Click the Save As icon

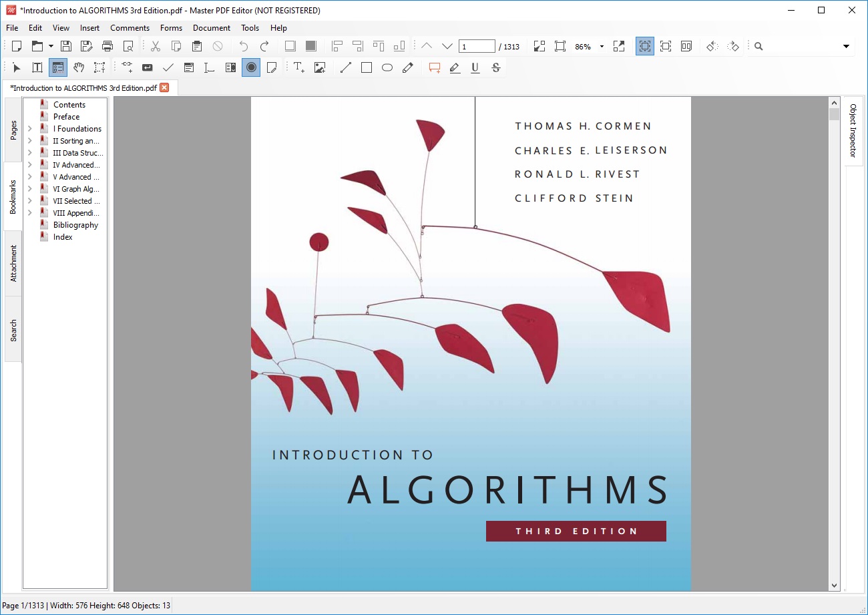(x=86, y=46)
